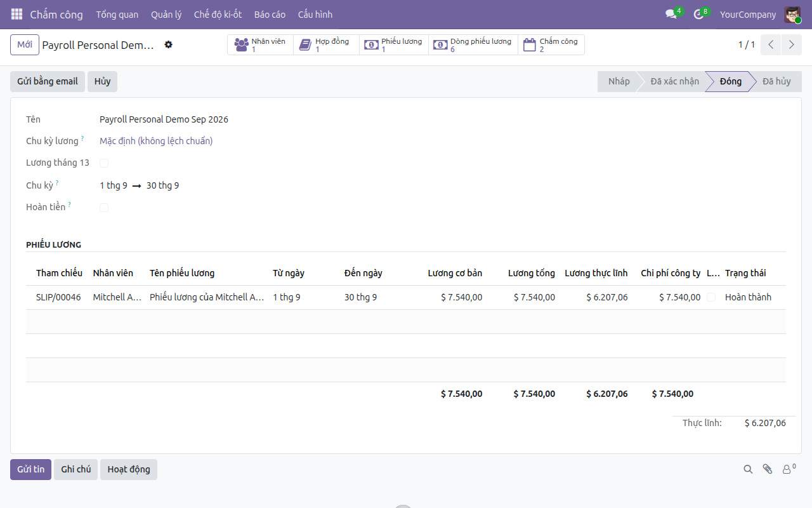
Task: Open the Chấm công smart button
Action: [551, 44]
